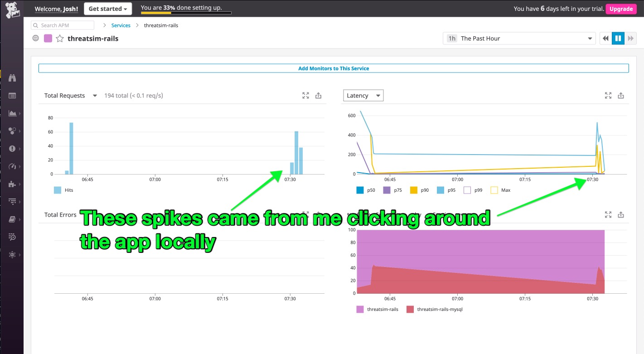The image size is (644, 354).
Task: Fast-forward the time range
Action: pos(630,39)
